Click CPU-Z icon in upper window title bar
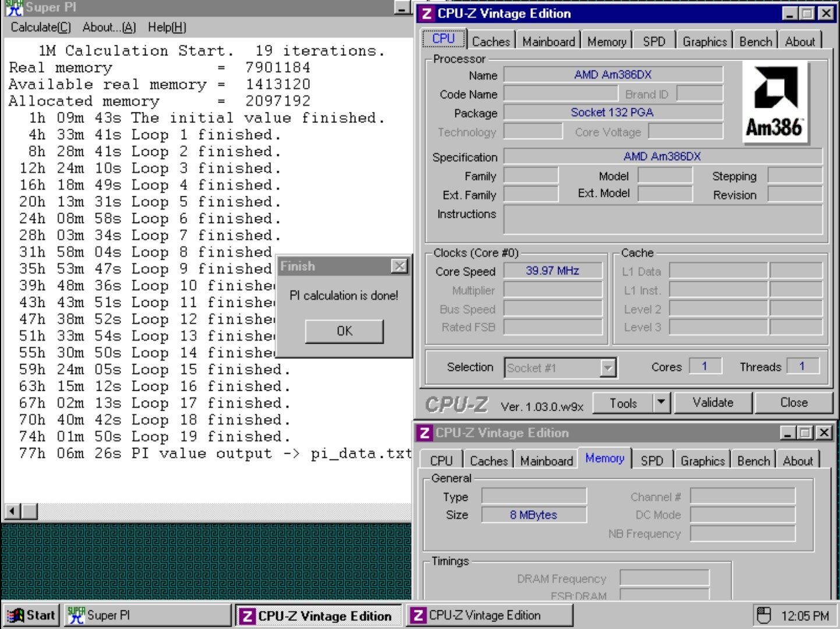The width and height of the screenshot is (840, 629). (427, 13)
